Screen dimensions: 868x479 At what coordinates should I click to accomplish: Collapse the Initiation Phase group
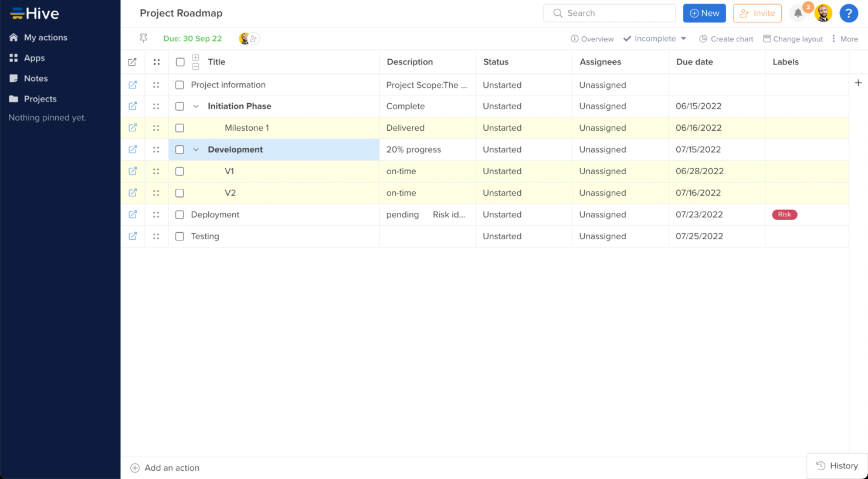pyautogui.click(x=196, y=106)
